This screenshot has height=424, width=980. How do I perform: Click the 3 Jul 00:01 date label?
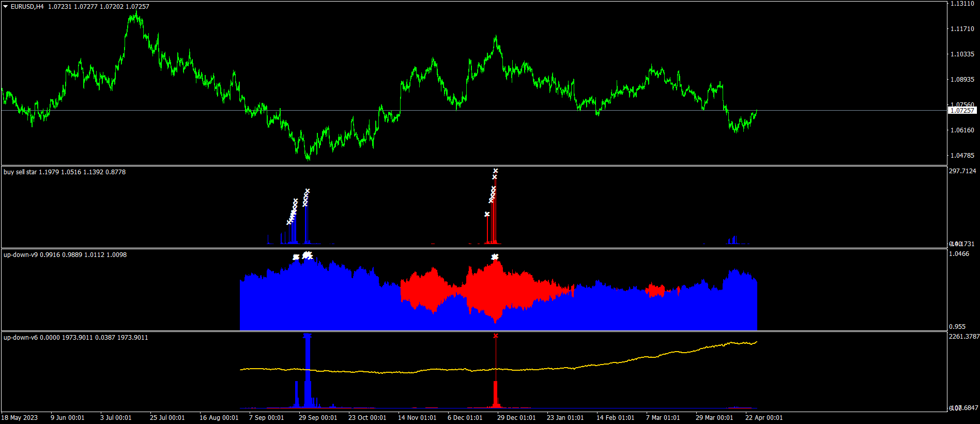(116, 418)
